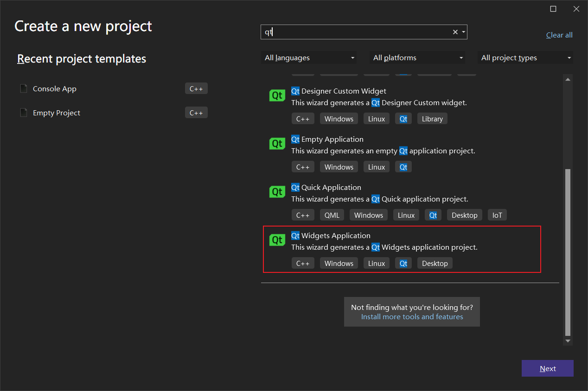Image resolution: width=588 pixels, height=391 pixels.
Task: Click Qt icon of Empty Application template
Action: pyautogui.click(x=277, y=144)
